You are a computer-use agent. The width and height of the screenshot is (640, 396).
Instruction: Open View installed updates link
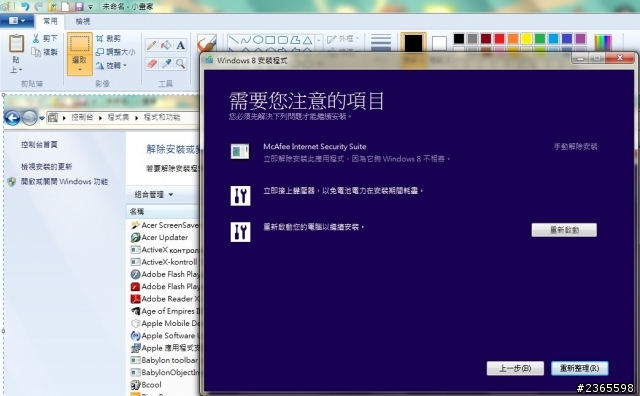pyautogui.click(x=47, y=167)
